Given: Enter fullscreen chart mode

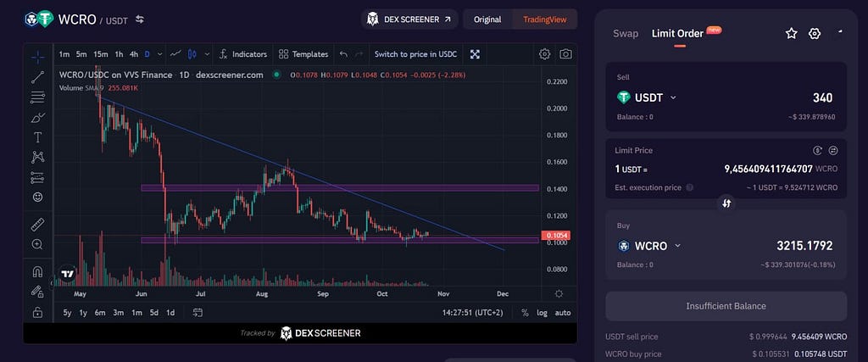Looking at the screenshot, I should click(x=475, y=53).
